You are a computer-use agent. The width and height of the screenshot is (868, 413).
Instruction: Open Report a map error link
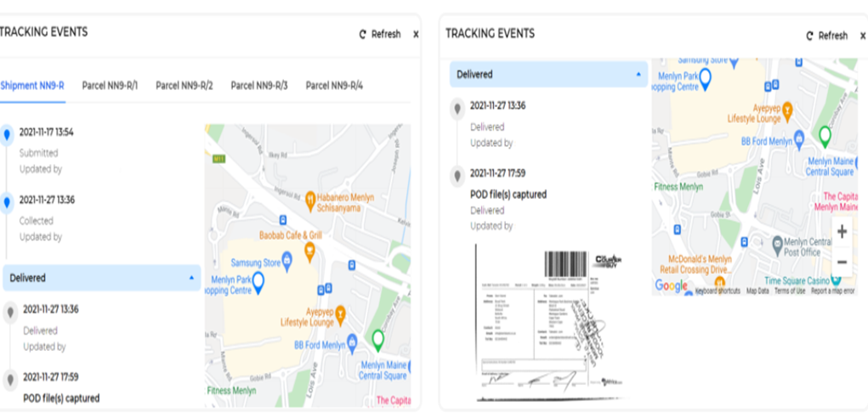(833, 291)
